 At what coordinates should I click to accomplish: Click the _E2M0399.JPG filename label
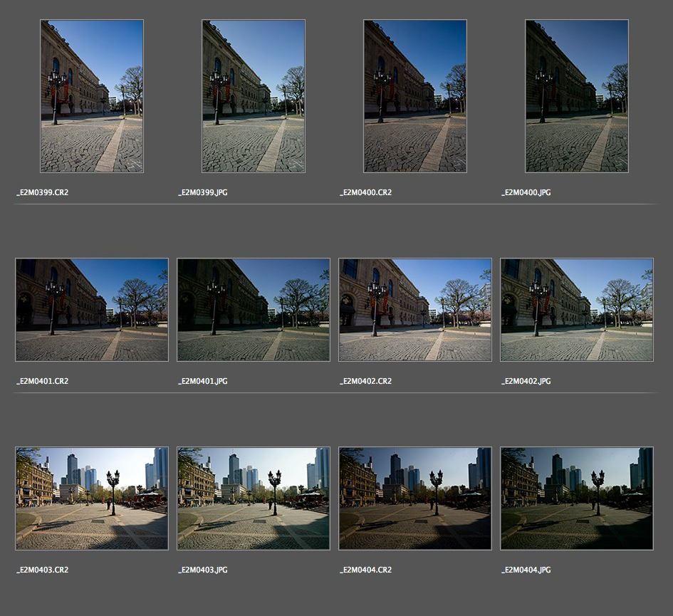click(203, 193)
